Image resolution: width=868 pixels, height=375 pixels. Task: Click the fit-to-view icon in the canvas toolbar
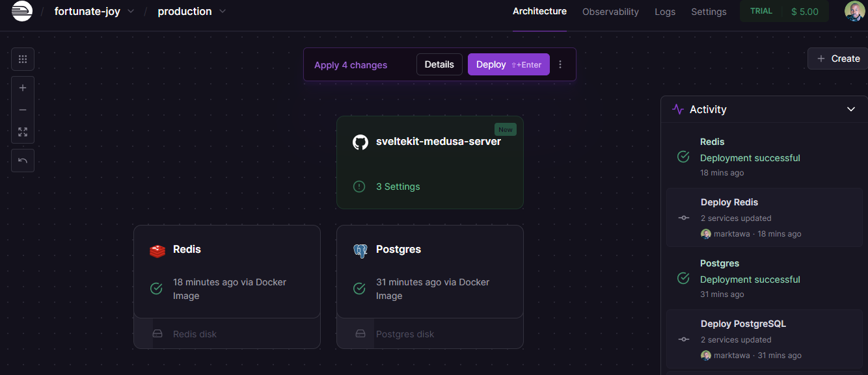[x=22, y=131]
